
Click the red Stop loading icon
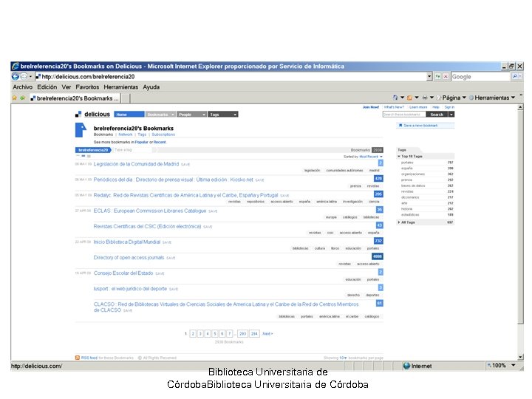coord(446,77)
